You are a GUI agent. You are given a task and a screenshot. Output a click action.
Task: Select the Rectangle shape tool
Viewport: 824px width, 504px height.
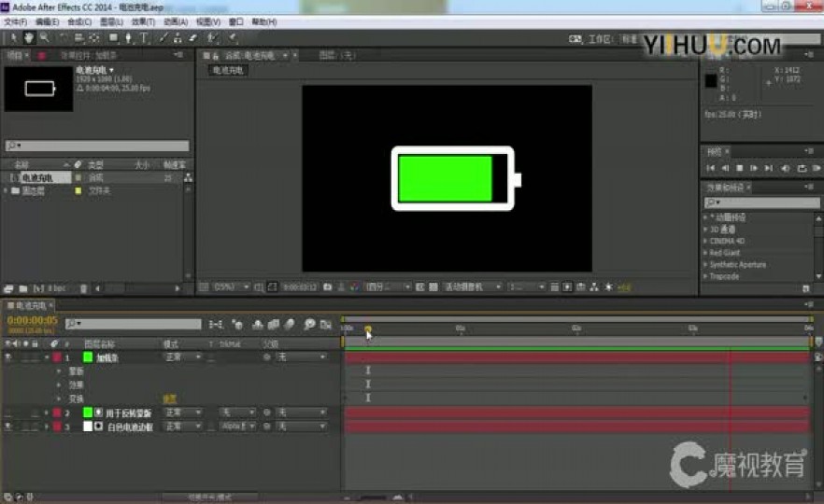point(113,37)
